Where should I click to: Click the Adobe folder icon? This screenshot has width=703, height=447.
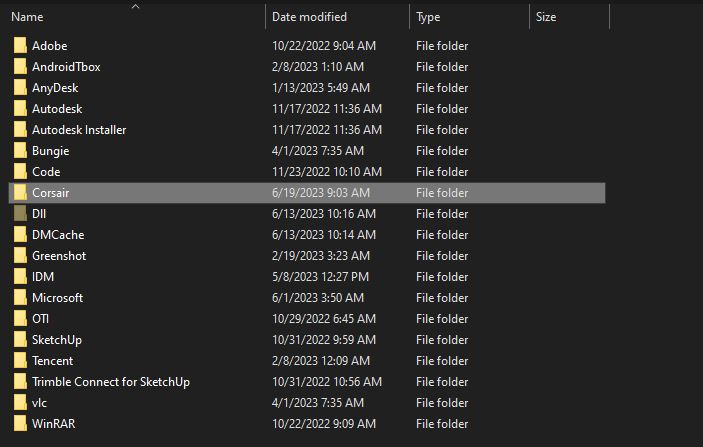(20, 46)
